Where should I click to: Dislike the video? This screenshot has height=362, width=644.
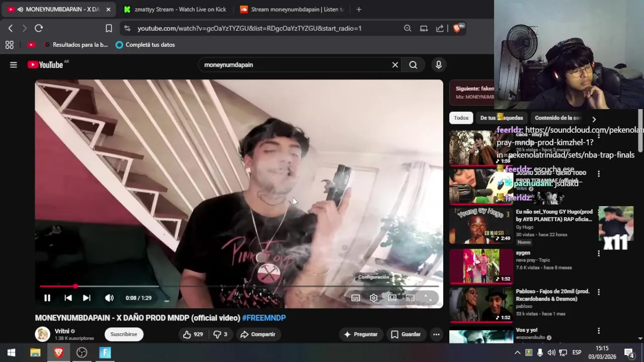point(220,334)
